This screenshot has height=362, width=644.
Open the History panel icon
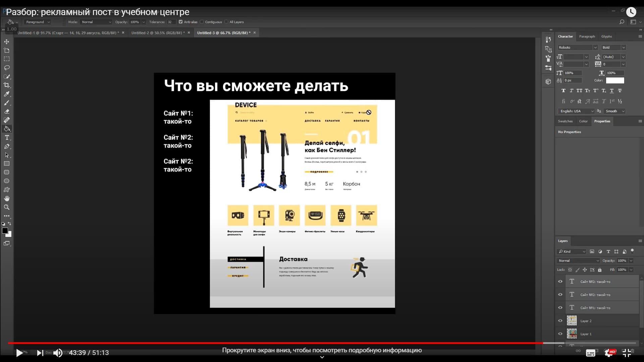click(x=548, y=40)
